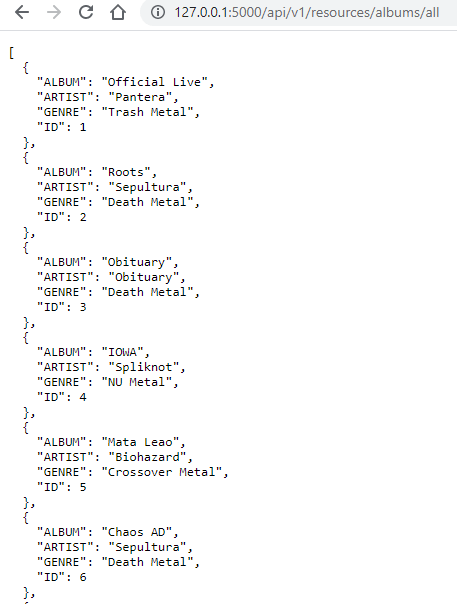457x604 pixels.
Task: Click the address bar URL text
Action: point(307,13)
